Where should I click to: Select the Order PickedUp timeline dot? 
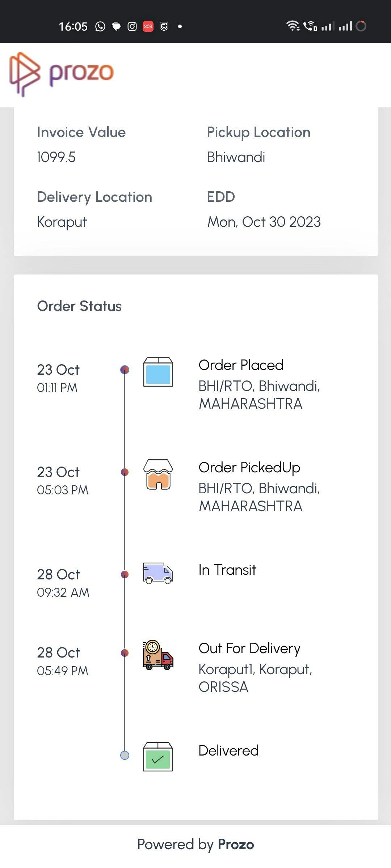125,472
